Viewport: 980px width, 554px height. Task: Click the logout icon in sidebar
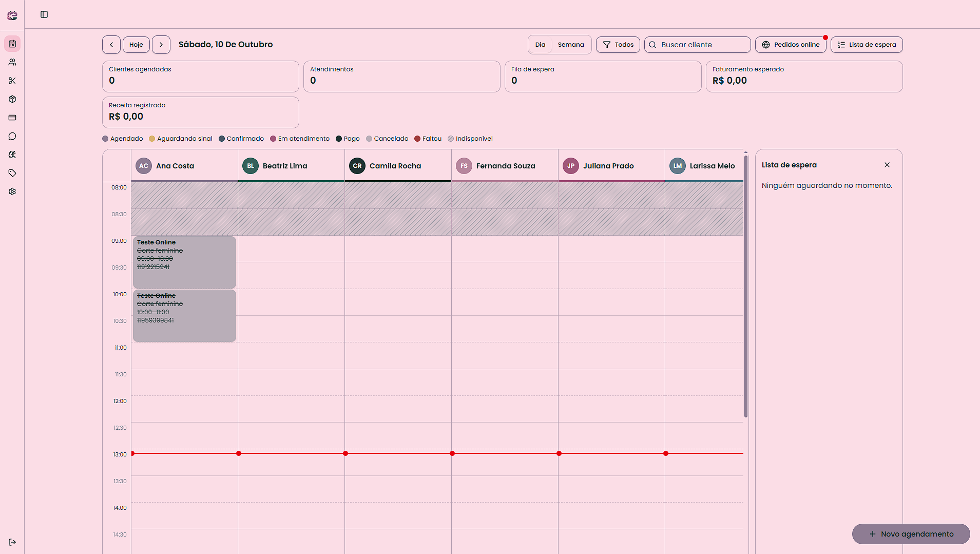pos(12,542)
